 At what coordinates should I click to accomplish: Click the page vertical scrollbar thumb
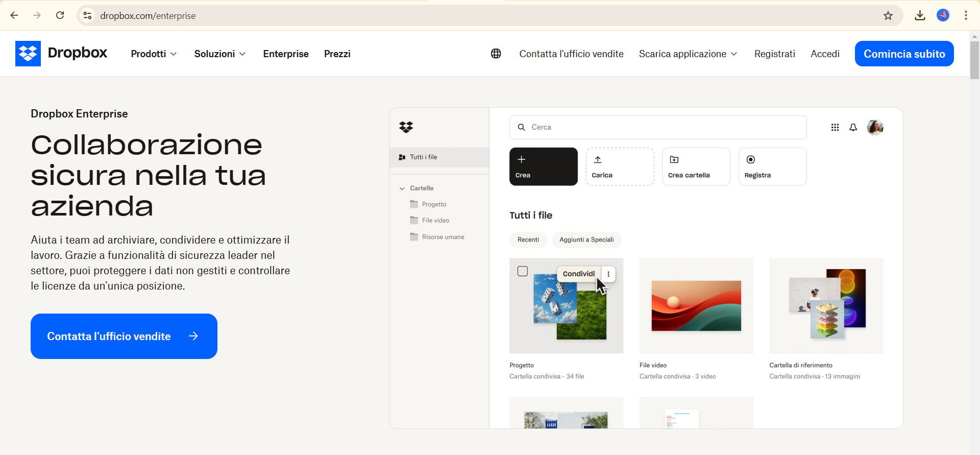[974, 60]
